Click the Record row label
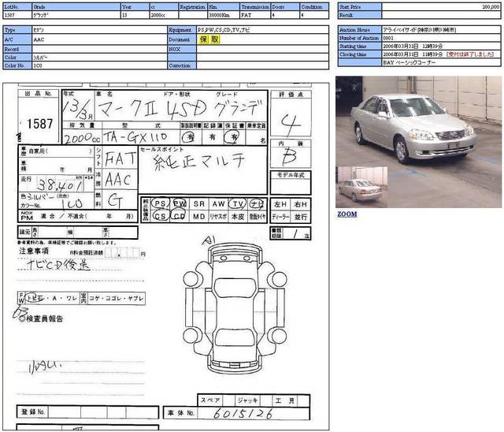Viewport: 504px width, 432px height. [x=17, y=49]
